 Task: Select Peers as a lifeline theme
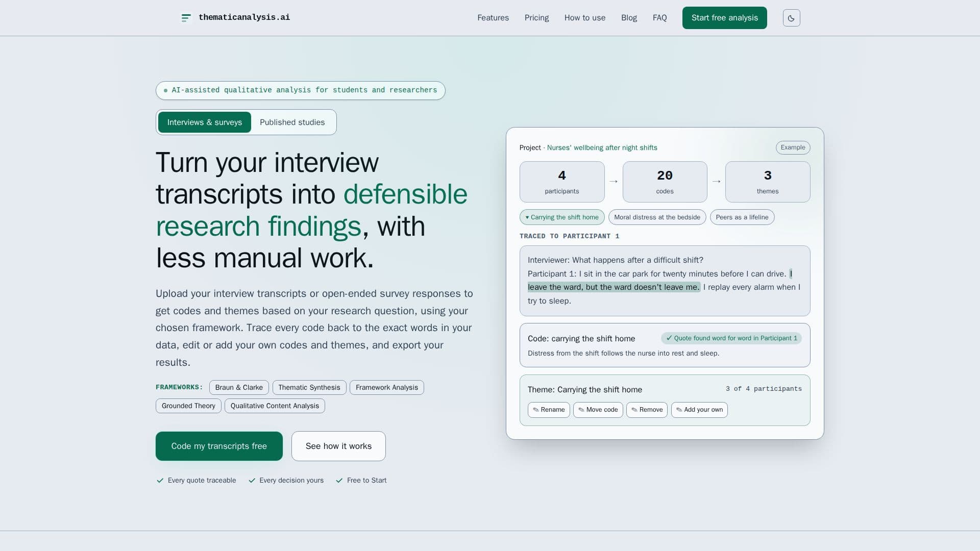(x=742, y=217)
